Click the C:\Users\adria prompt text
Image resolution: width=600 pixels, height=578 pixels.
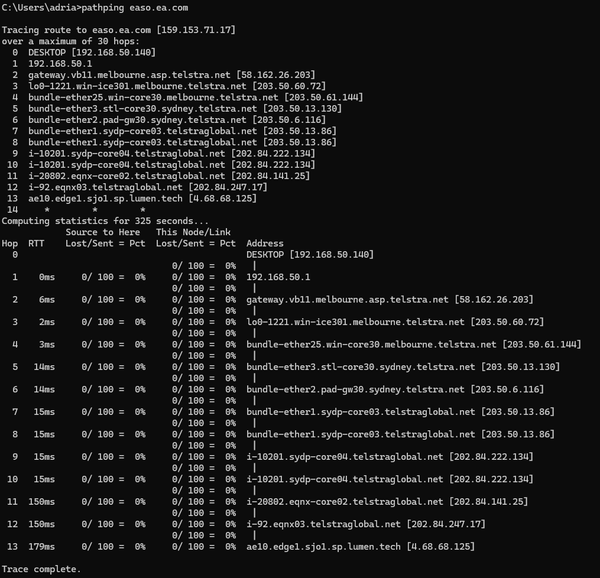pyautogui.click(x=40, y=8)
